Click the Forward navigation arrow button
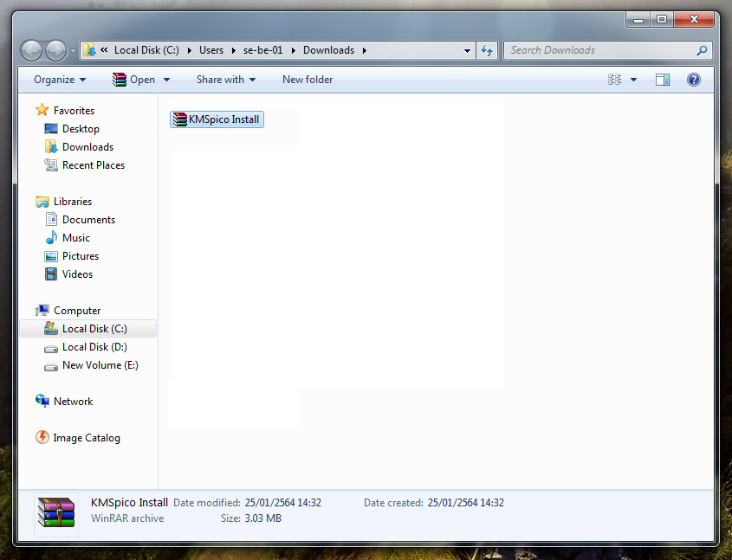 point(55,50)
